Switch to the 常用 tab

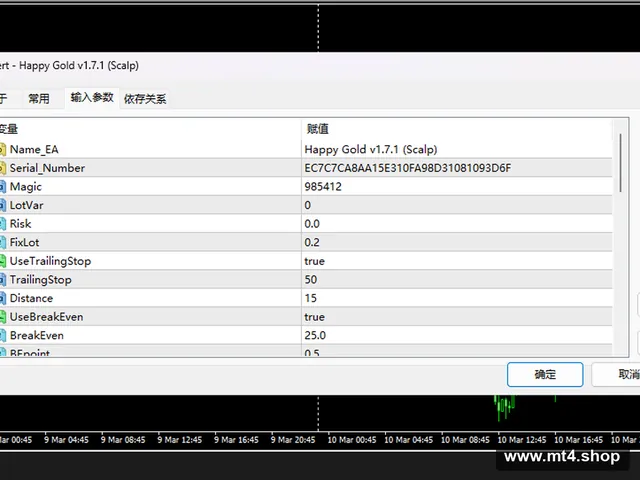tap(39, 98)
